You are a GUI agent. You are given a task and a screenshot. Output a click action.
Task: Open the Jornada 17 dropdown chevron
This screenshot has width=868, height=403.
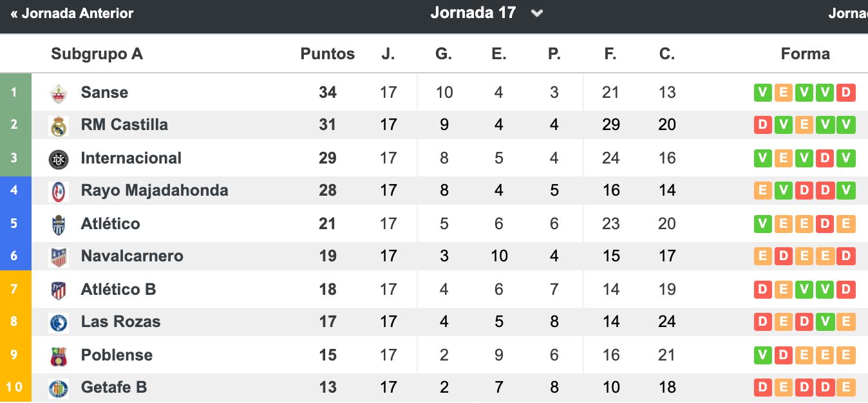[537, 14]
